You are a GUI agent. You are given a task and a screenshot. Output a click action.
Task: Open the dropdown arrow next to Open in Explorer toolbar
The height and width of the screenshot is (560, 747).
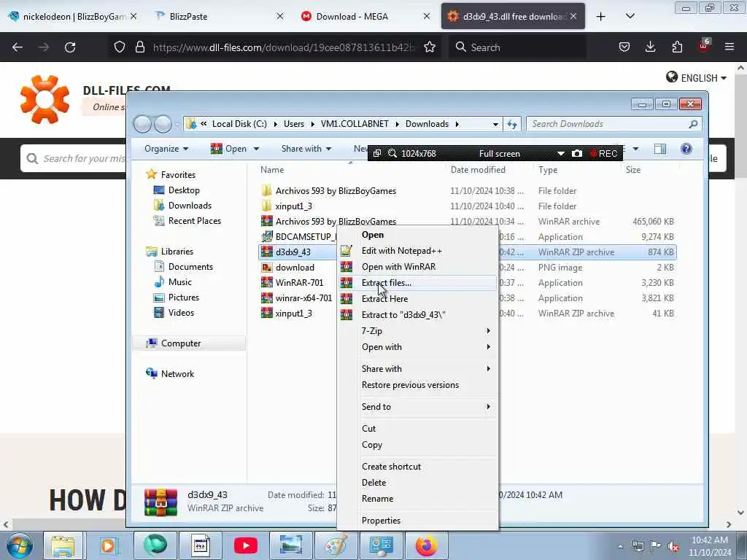click(x=256, y=149)
